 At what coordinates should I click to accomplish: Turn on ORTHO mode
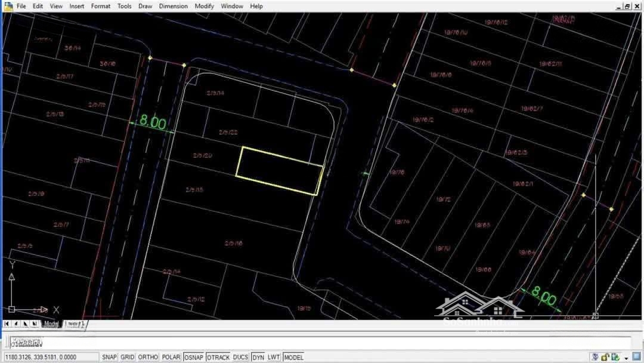pyautogui.click(x=148, y=357)
